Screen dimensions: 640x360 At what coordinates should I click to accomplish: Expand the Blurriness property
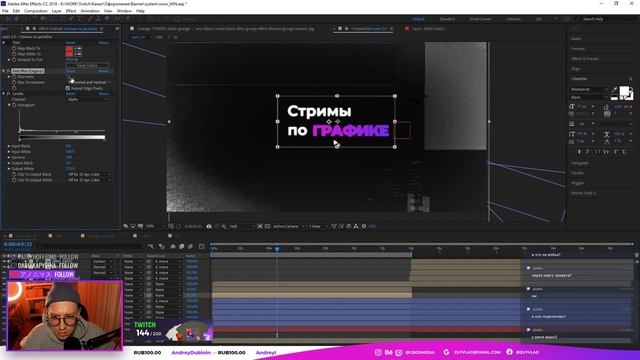click(x=9, y=77)
